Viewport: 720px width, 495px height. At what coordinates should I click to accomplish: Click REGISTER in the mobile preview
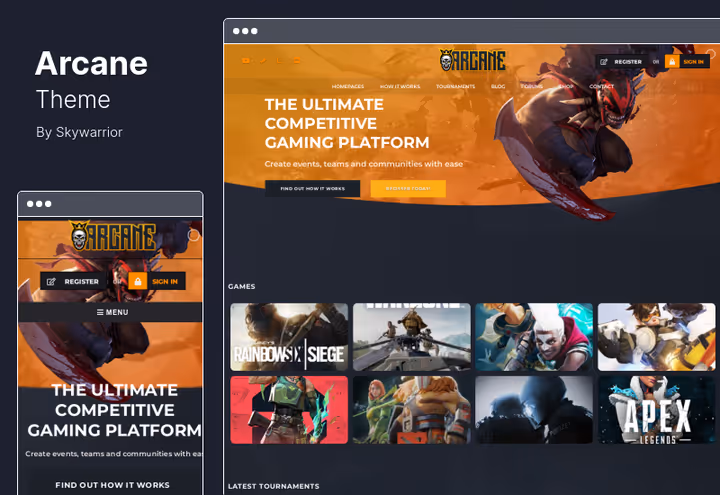(x=73, y=281)
